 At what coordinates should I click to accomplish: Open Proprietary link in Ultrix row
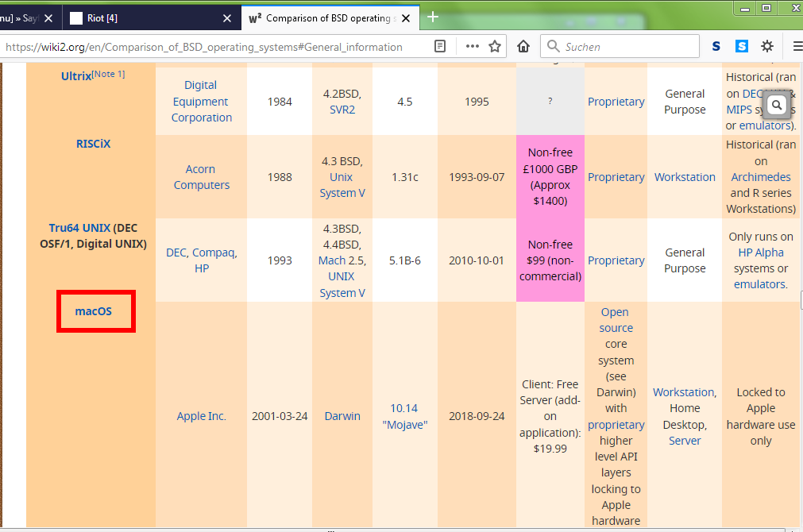(x=616, y=102)
